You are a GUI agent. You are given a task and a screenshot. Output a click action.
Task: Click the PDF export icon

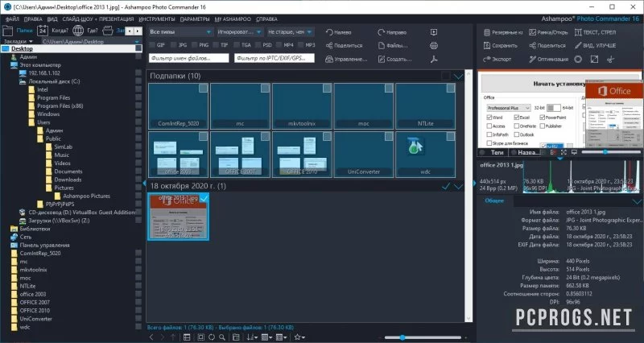click(x=434, y=59)
